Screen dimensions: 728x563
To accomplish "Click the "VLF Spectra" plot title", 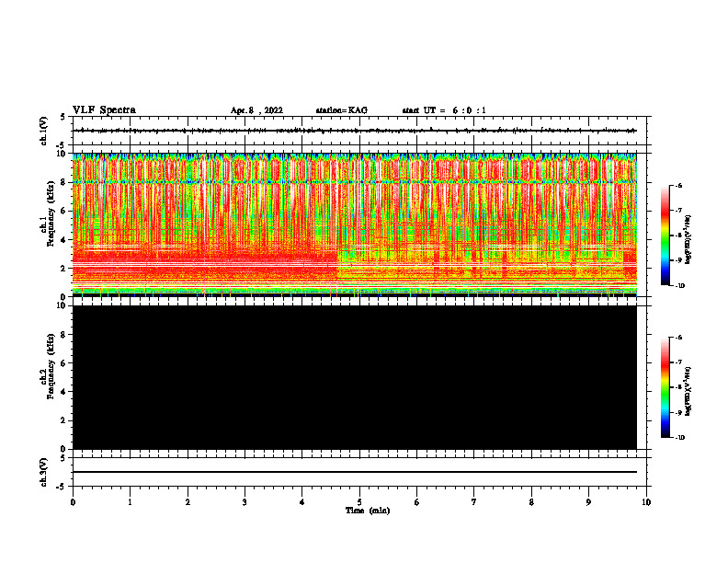I will coord(104,110).
